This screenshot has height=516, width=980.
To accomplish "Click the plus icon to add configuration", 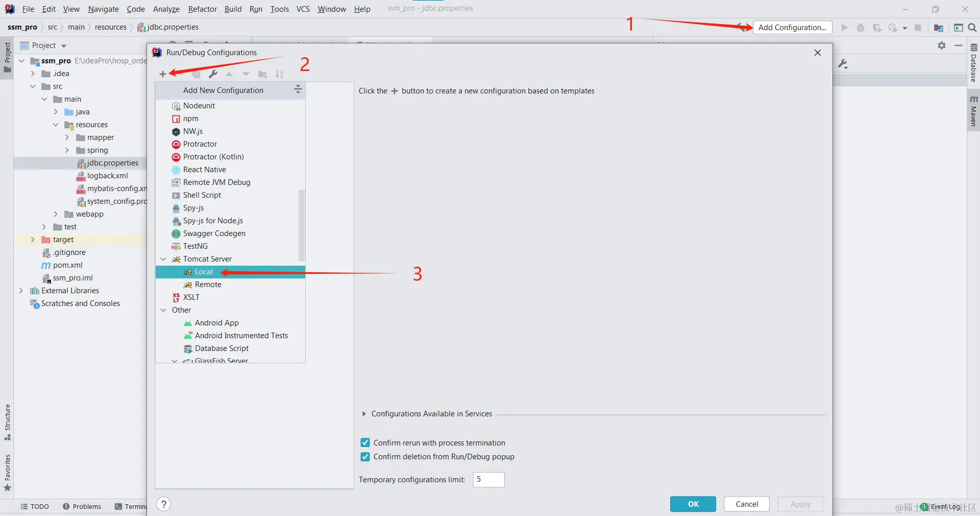I will 162,74.
